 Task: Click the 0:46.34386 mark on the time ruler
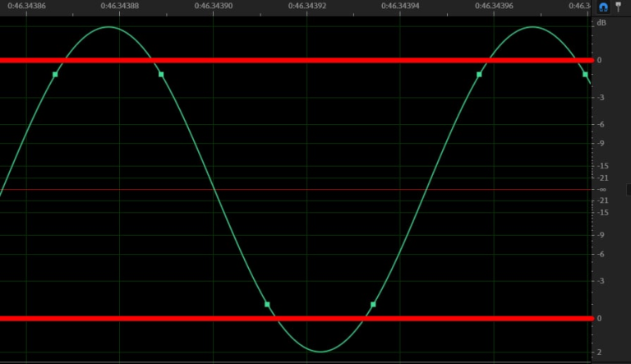tap(26, 6)
